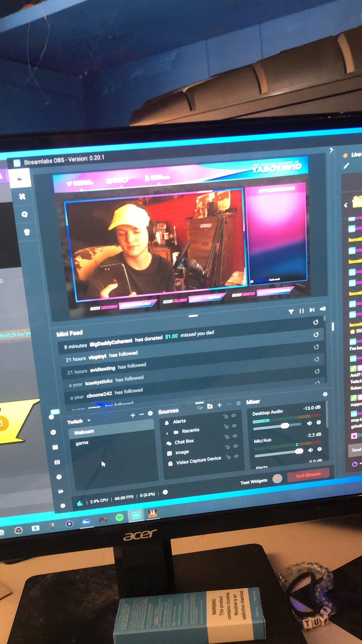
Task: Click Send button in chat panel
Action: pos(356,450)
